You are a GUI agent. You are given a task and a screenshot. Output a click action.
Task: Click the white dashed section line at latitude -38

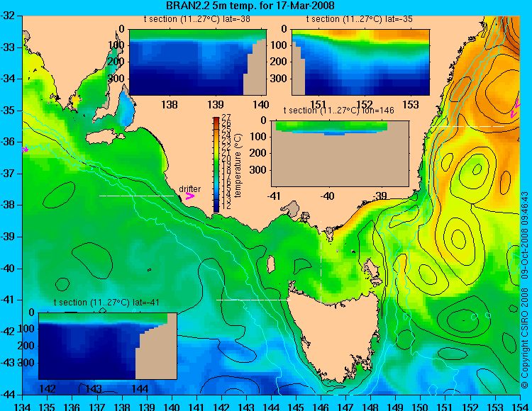coord(136,196)
